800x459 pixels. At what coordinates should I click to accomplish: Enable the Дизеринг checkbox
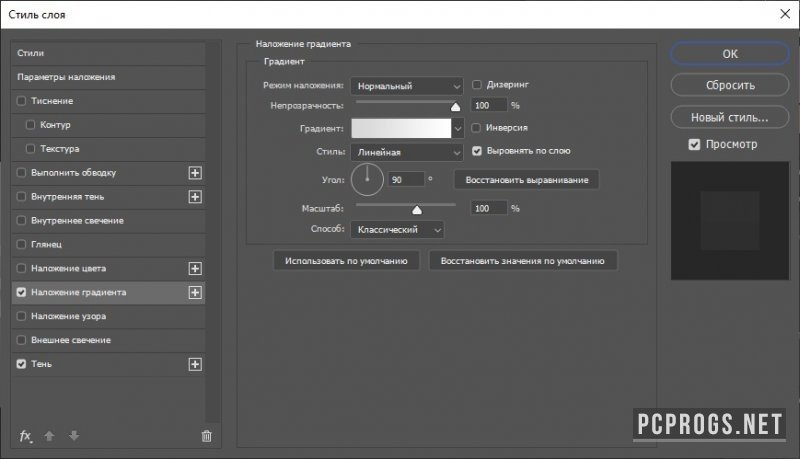coord(477,85)
